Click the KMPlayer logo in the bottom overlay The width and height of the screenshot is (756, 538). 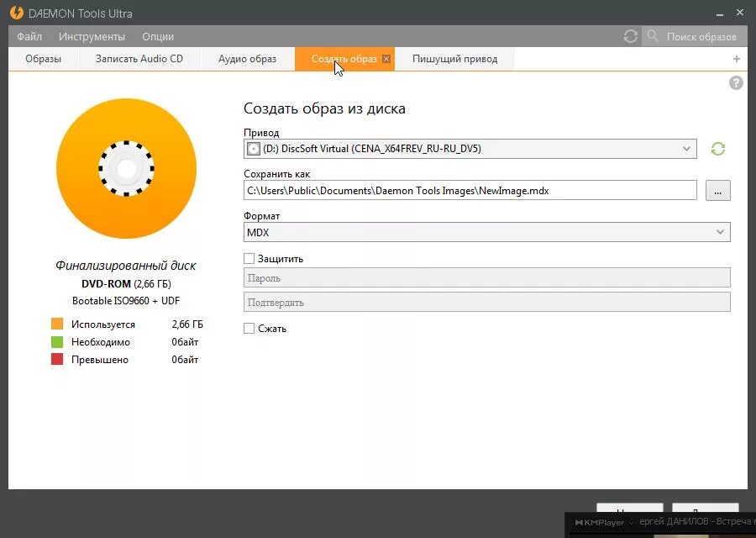tap(599, 523)
